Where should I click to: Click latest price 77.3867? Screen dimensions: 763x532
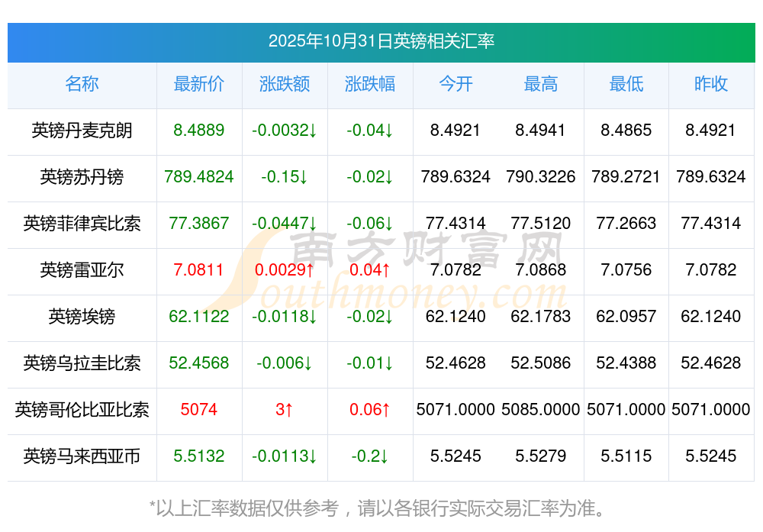click(199, 224)
